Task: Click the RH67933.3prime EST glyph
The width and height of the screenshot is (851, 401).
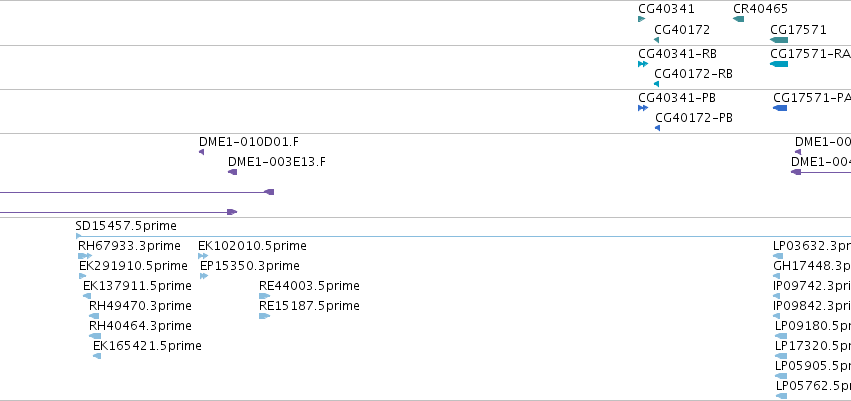Action: click(x=85, y=256)
